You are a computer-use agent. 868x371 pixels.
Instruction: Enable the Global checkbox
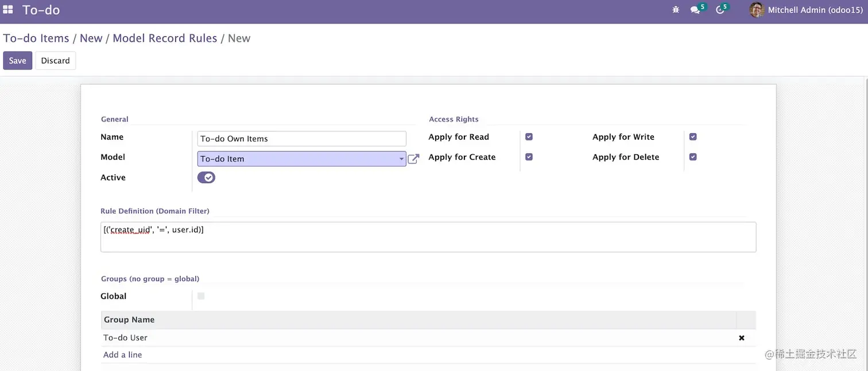pyautogui.click(x=201, y=296)
